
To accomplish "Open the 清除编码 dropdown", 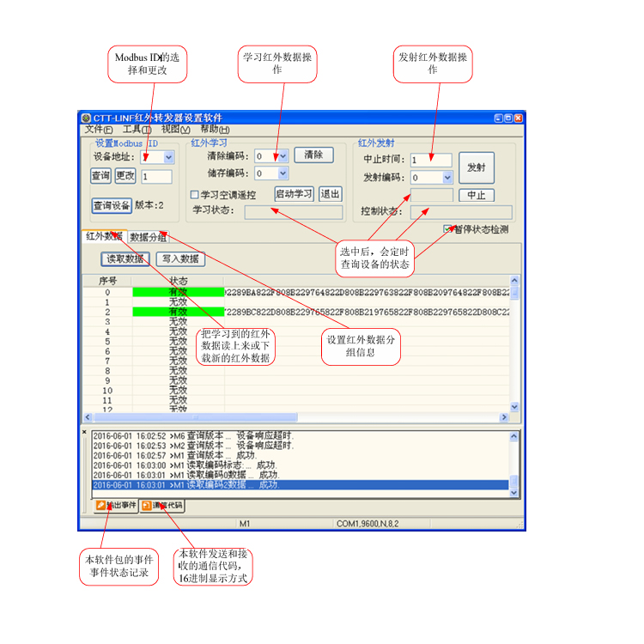I will [x=283, y=156].
